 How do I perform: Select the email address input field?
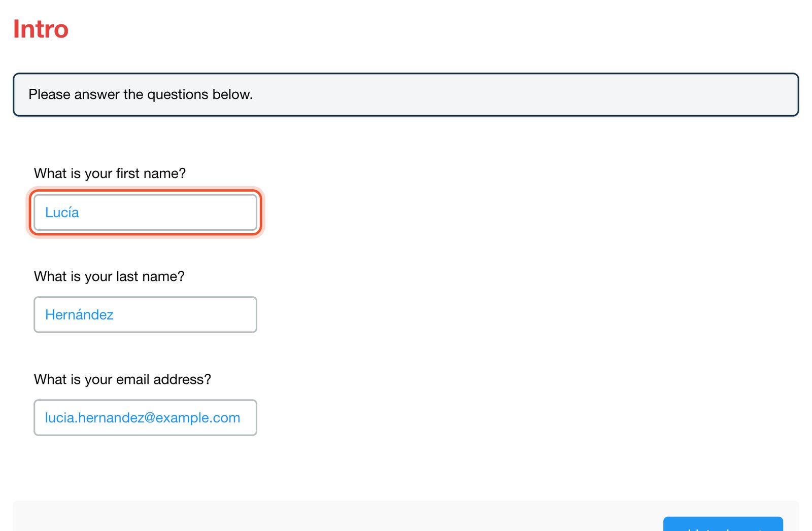click(x=145, y=418)
